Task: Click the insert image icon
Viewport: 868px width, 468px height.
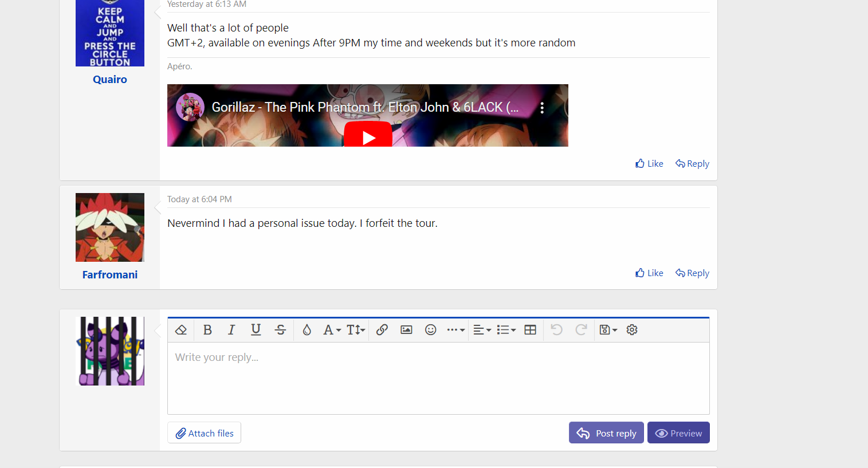Action: click(406, 330)
